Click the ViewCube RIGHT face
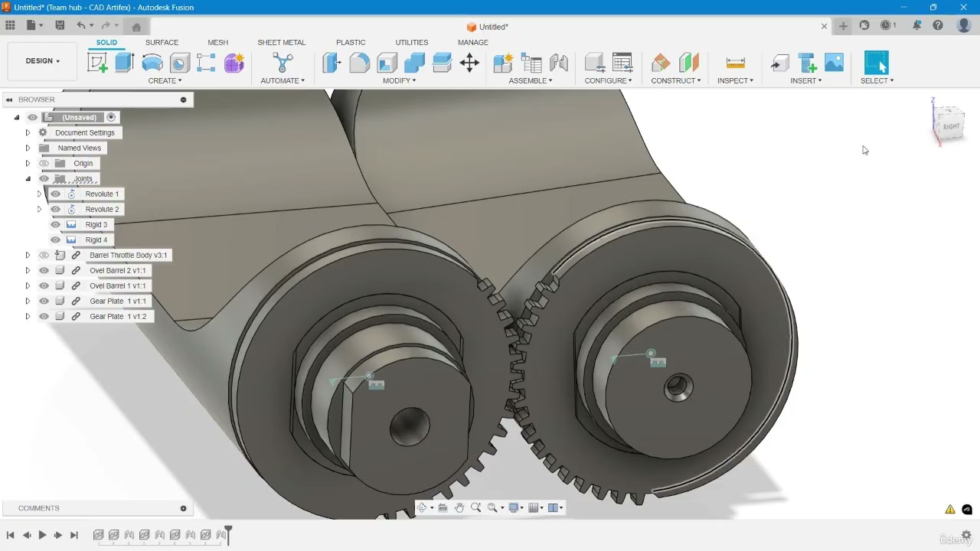The height and width of the screenshot is (551, 980). click(x=951, y=126)
